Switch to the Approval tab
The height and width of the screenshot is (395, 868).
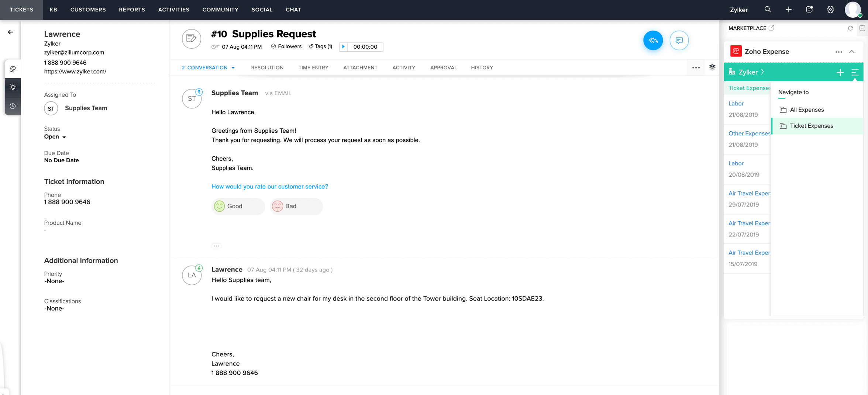pos(443,67)
